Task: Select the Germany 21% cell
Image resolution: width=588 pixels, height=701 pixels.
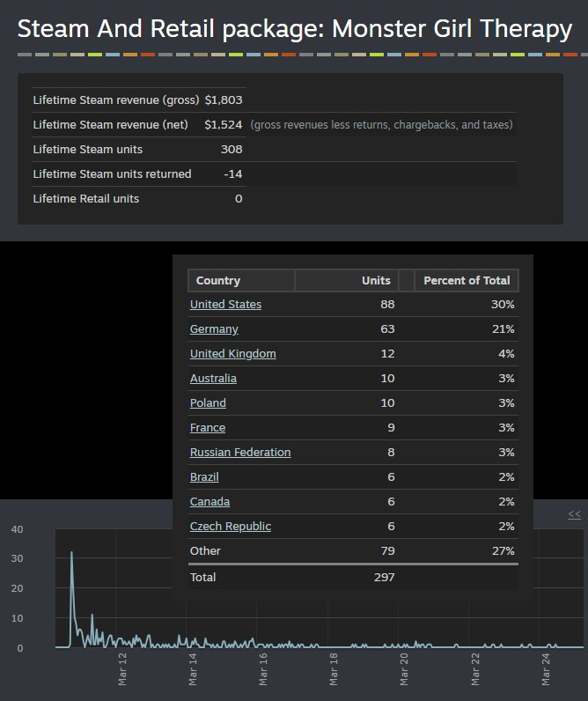Action: pos(503,329)
